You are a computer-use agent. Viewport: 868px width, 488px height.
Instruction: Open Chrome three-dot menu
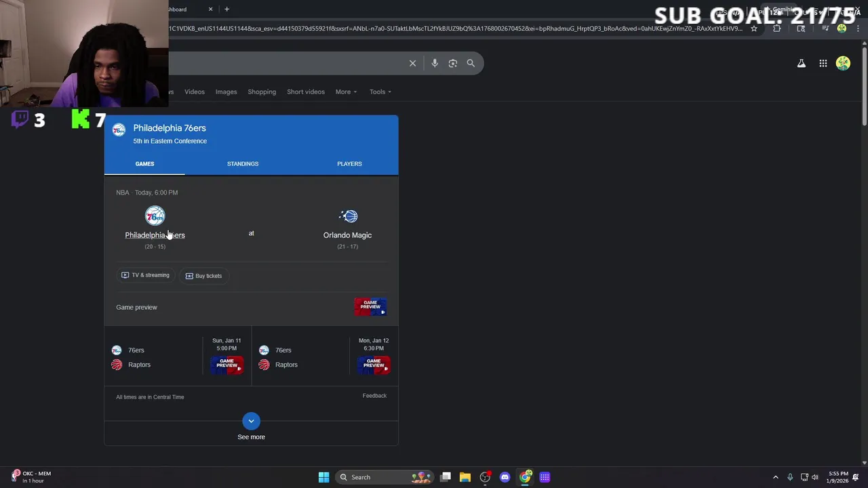click(x=858, y=28)
